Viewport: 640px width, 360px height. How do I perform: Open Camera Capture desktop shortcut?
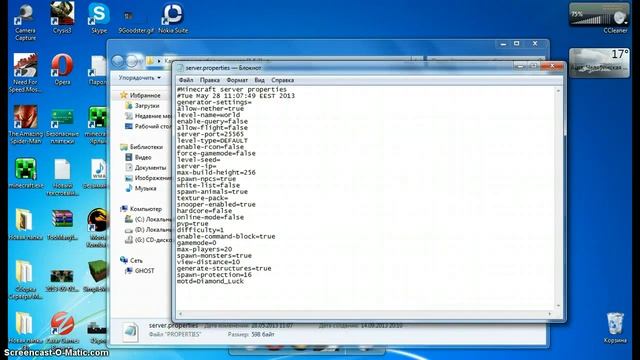click(x=25, y=22)
